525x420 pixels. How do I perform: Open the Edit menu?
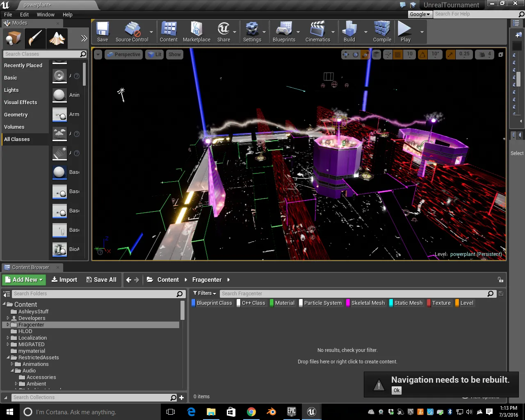[x=25, y=14]
